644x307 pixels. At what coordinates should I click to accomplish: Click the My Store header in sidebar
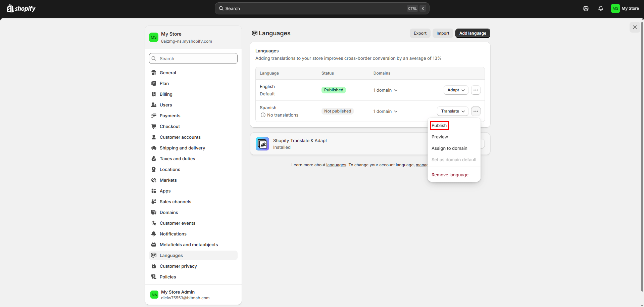193,37
